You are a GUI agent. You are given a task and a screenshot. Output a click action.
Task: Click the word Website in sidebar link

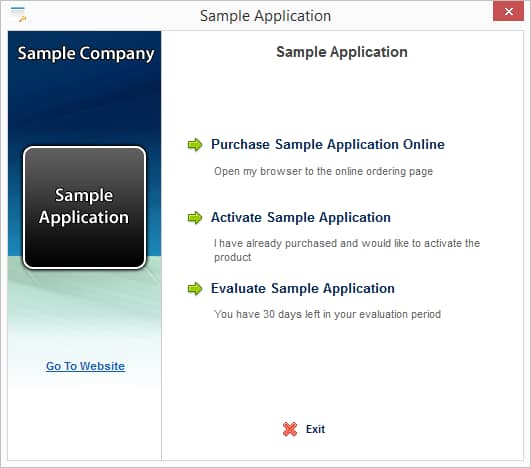pyautogui.click(x=102, y=366)
